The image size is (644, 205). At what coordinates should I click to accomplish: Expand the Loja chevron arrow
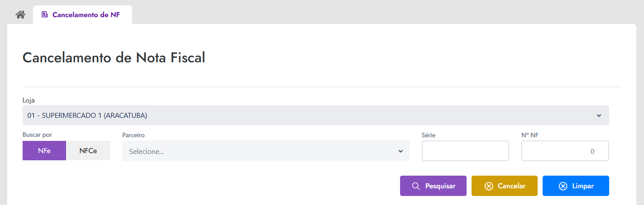click(x=599, y=116)
